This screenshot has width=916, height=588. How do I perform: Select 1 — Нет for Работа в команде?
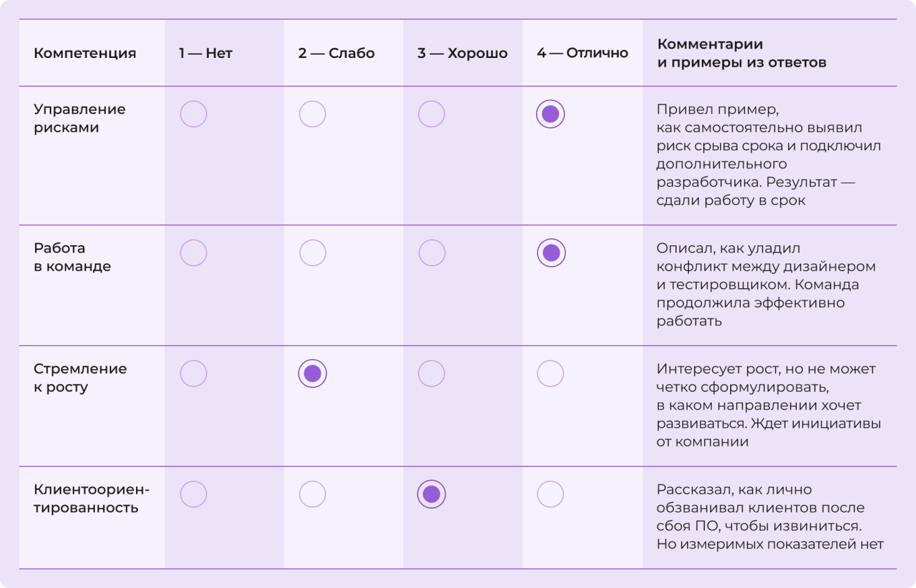click(x=193, y=253)
